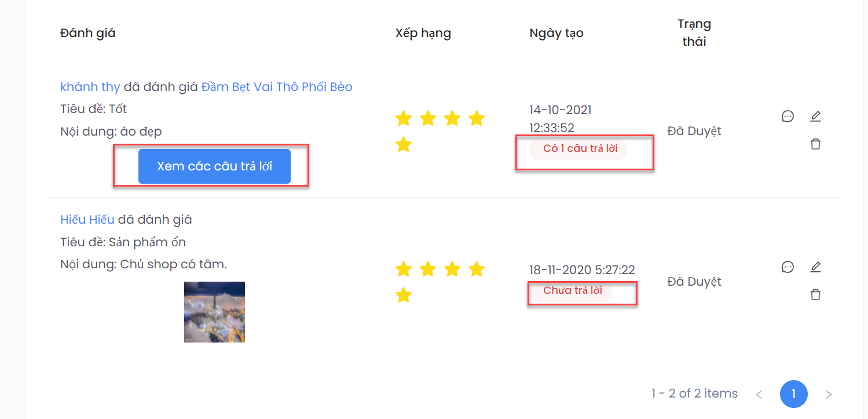This screenshot has height=419, width=868.
Task: Click "Xếp hạng" column header
Action: point(423,33)
